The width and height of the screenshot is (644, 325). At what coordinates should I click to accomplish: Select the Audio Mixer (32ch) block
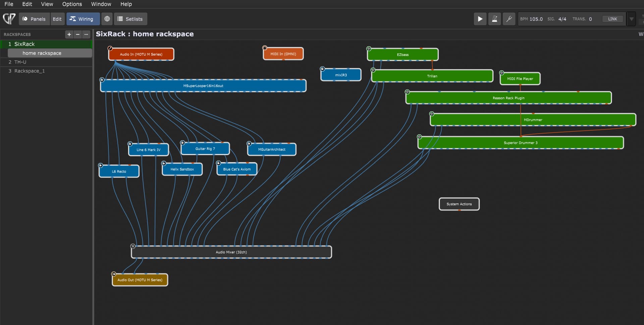tap(231, 252)
